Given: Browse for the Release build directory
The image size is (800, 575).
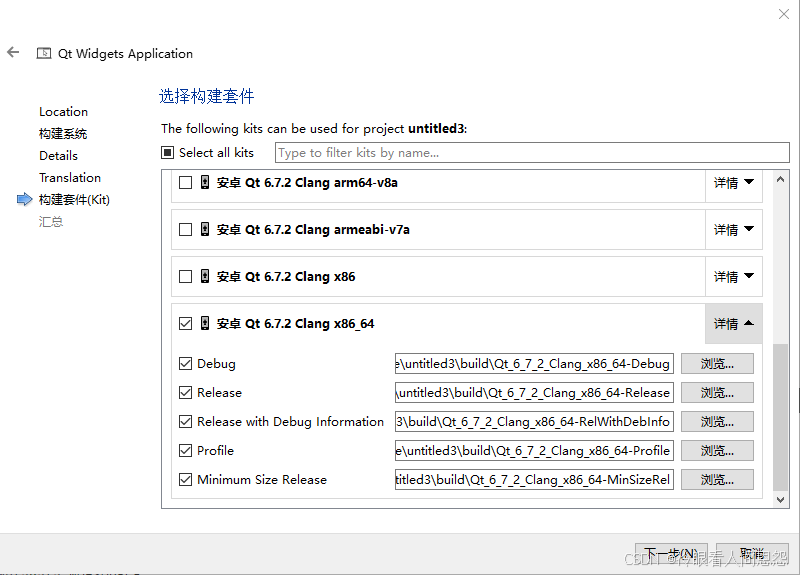Looking at the screenshot, I should click(717, 393).
